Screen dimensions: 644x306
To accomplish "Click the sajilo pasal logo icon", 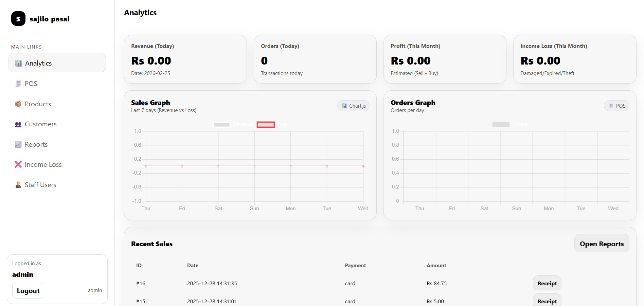I will point(18,19).
